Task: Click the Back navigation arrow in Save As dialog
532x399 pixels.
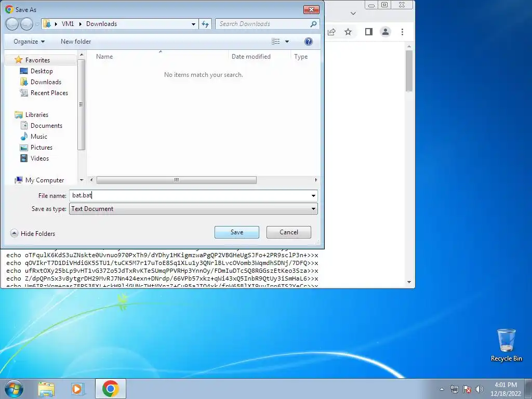Action: [x=12, y=24]
